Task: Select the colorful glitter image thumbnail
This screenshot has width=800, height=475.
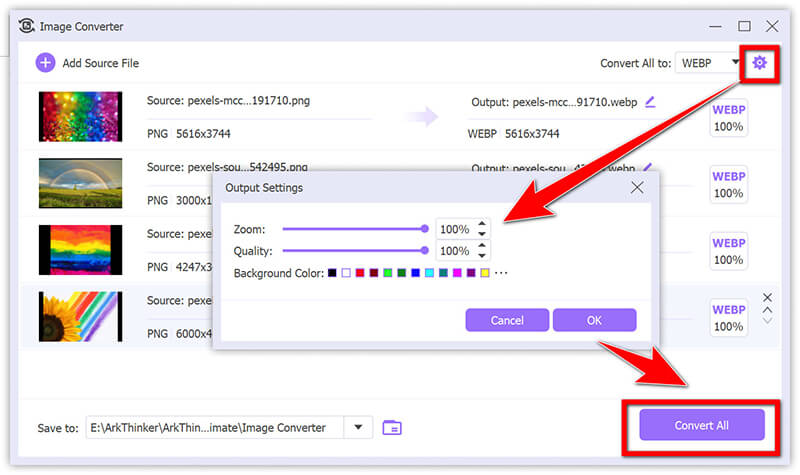Action: (80, 117)
